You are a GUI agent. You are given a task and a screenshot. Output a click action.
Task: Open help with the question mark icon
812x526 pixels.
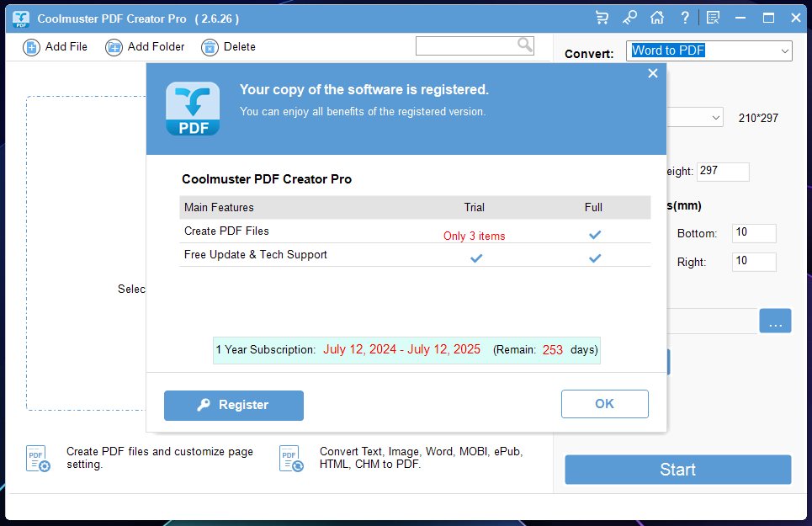[685, 18]
